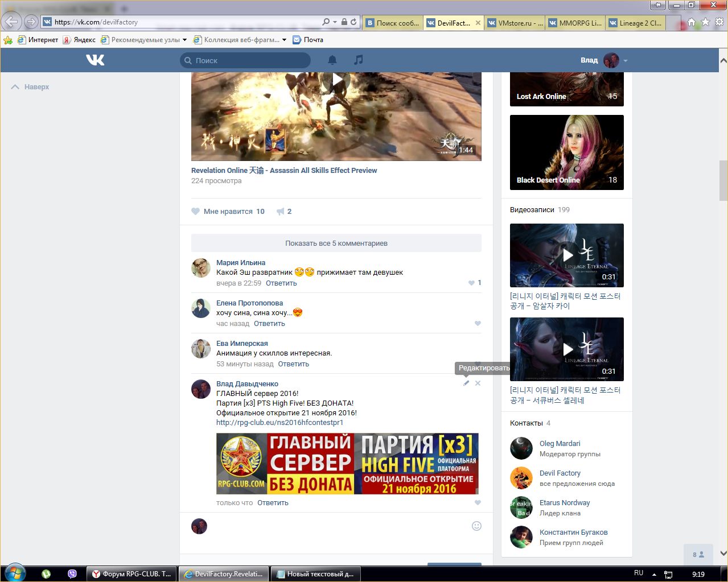Click the search field in VK header
Image resolution: width=728 pixels, height=582 pixels.
coord(245,60)
